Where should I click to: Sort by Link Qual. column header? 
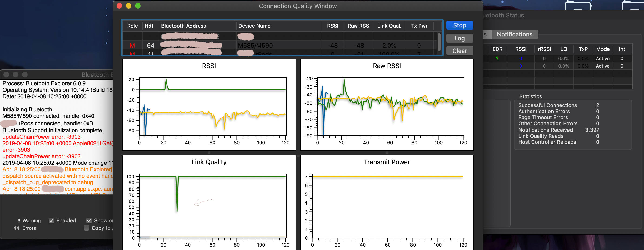tap(389, 26)
